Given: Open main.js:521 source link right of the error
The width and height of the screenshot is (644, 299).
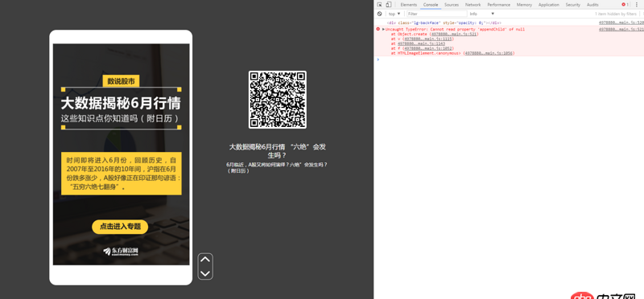Looking at the screenshot, I should [x=621, y=29].
